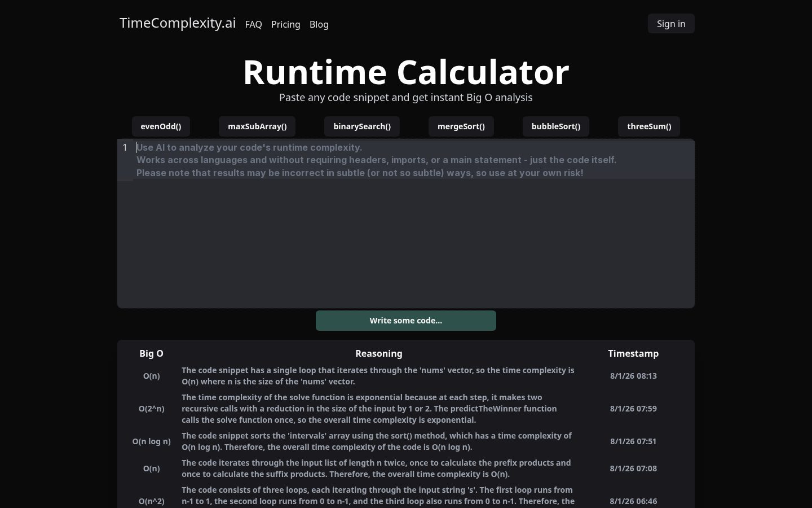Click the Write some code... button
This screenshot has height=508, width=812.
[x=406, y=321]
